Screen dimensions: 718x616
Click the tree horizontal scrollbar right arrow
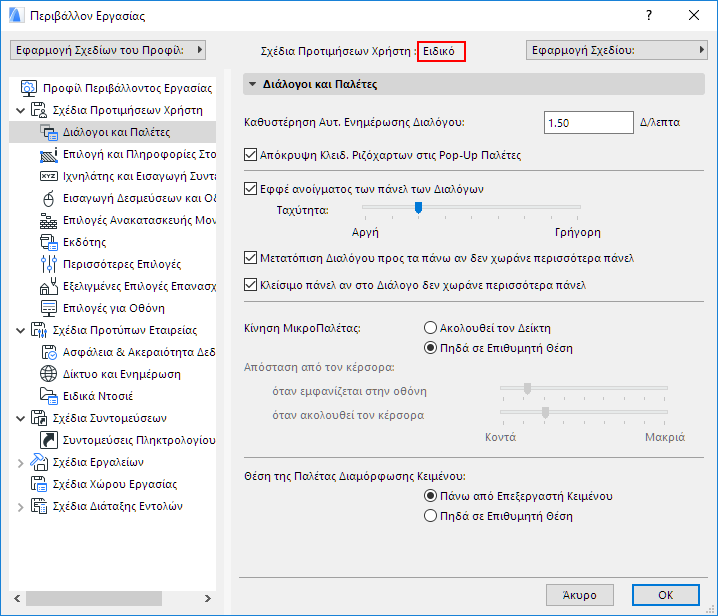[x=207, y=599]
